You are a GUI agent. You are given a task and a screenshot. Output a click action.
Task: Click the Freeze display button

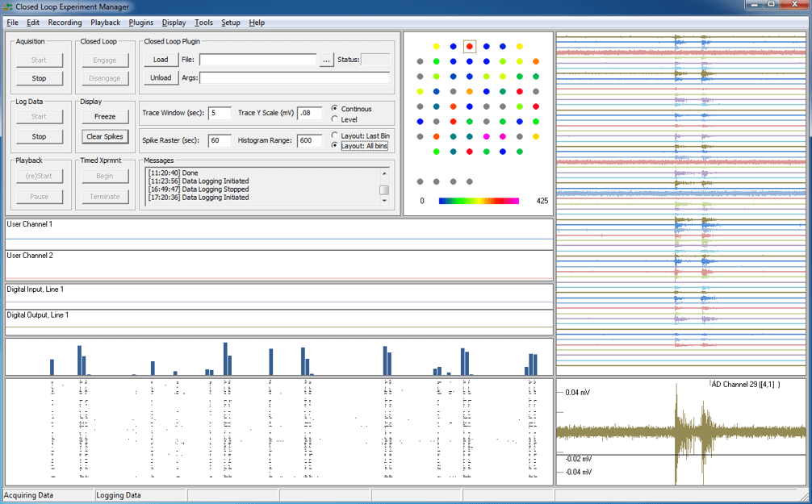(105, 116)
